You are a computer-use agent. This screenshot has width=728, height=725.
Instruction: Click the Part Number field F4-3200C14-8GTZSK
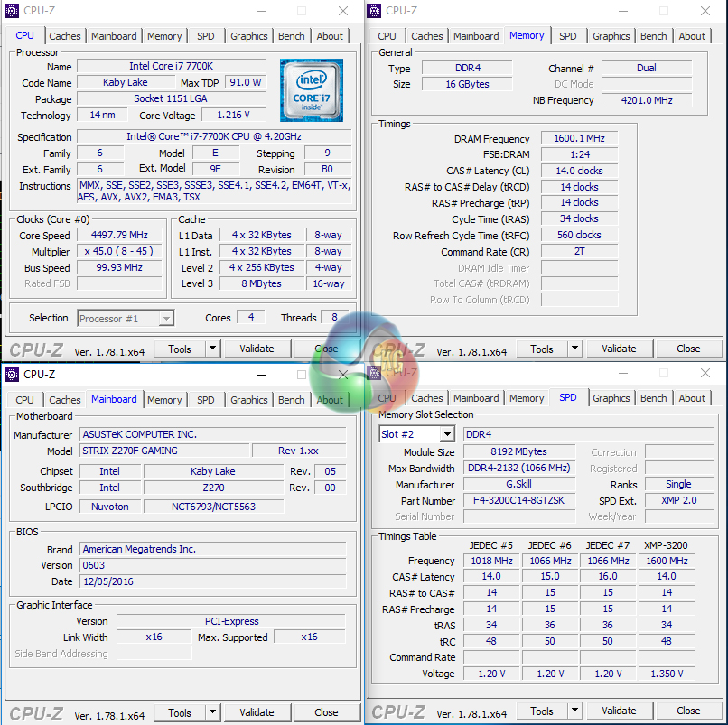pyautogui.click(x=520, y=500)
